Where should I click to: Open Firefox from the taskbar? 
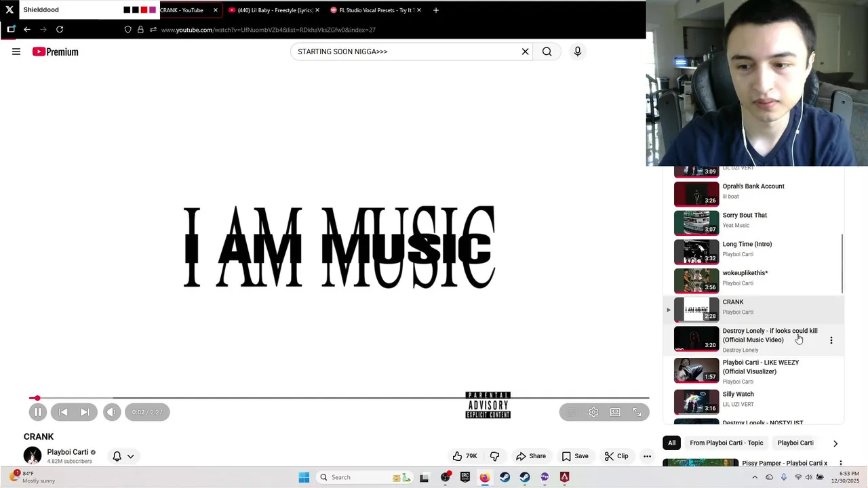point(485,477)
